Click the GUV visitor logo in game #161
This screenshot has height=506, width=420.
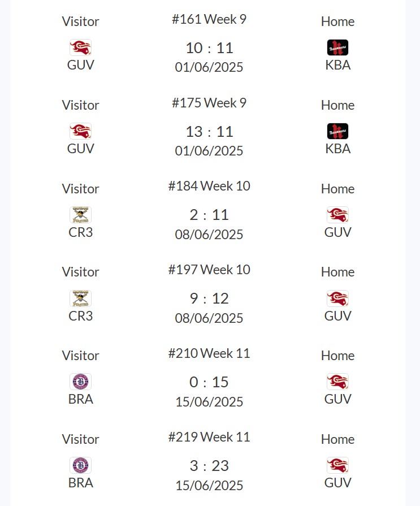coord(80,47)
